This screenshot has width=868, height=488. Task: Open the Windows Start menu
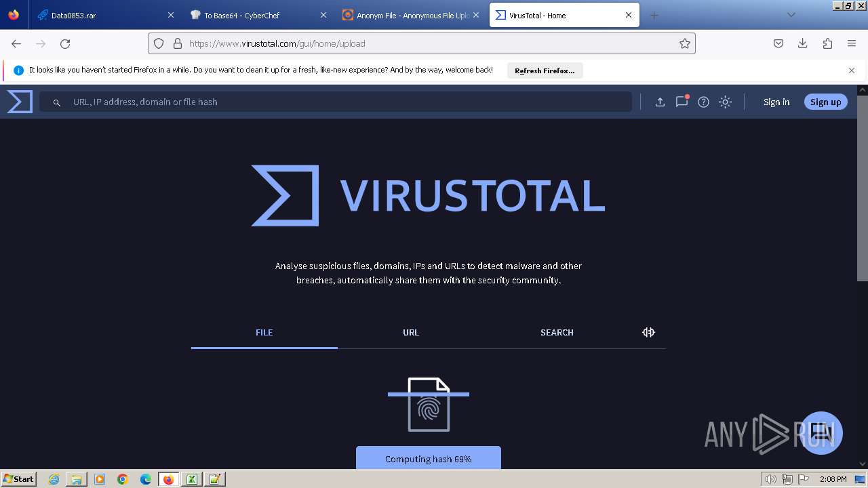coord(19,479)
